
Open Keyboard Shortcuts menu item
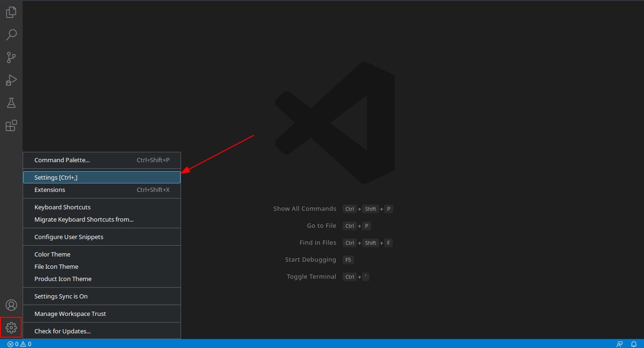(x=102, y=207)
